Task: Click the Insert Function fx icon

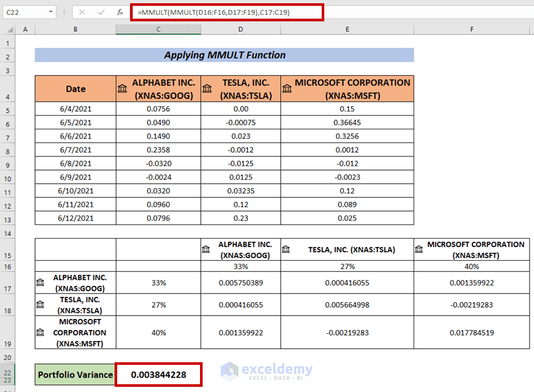Action: (x=120, y=12)
